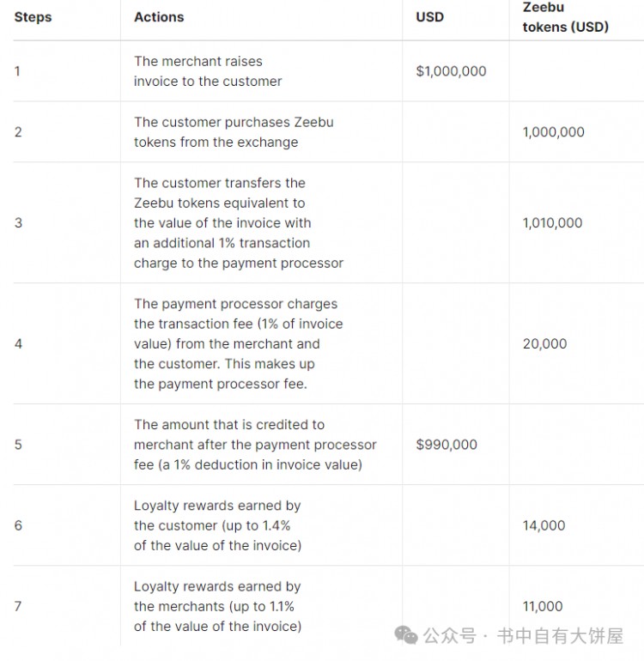Click 'The customer purchases Zeebu tokens' text
The width and height of the screenshot is (644, 661).
tap(234, 132)
